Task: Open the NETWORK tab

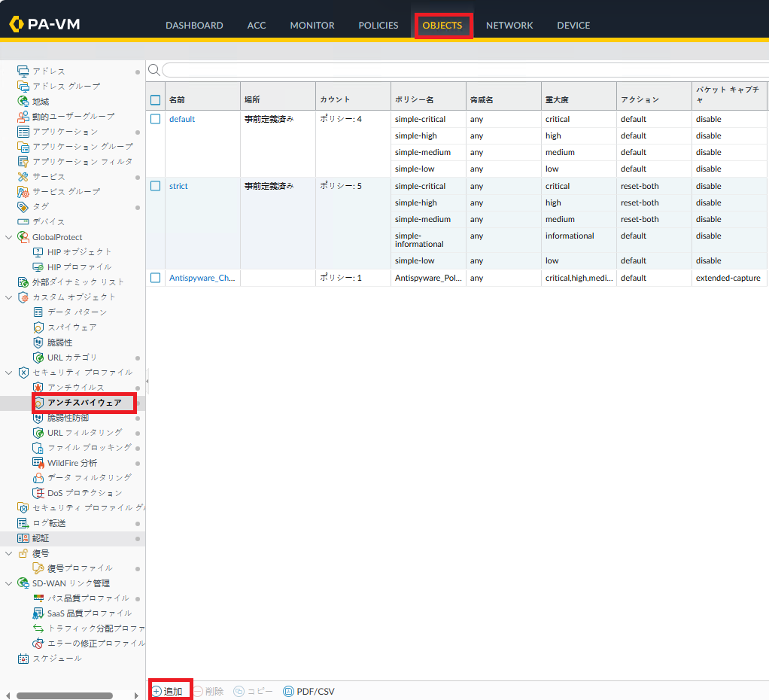Action: pos(509,26)
